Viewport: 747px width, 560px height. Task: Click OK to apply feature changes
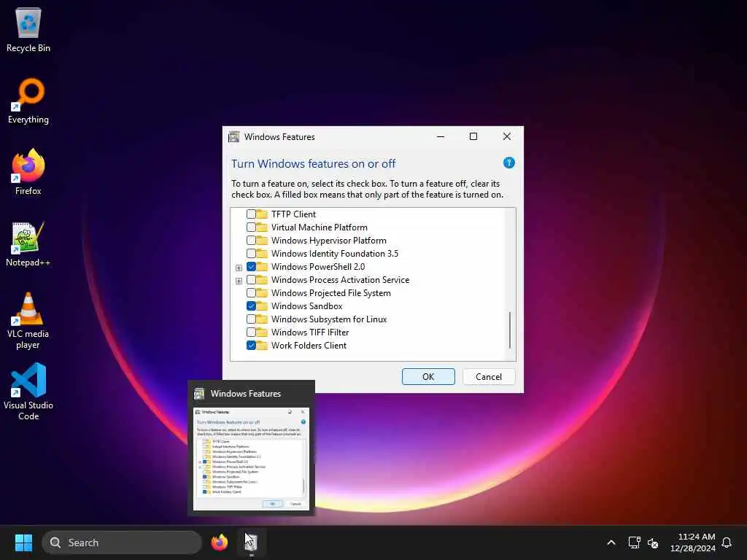(428, 377)
